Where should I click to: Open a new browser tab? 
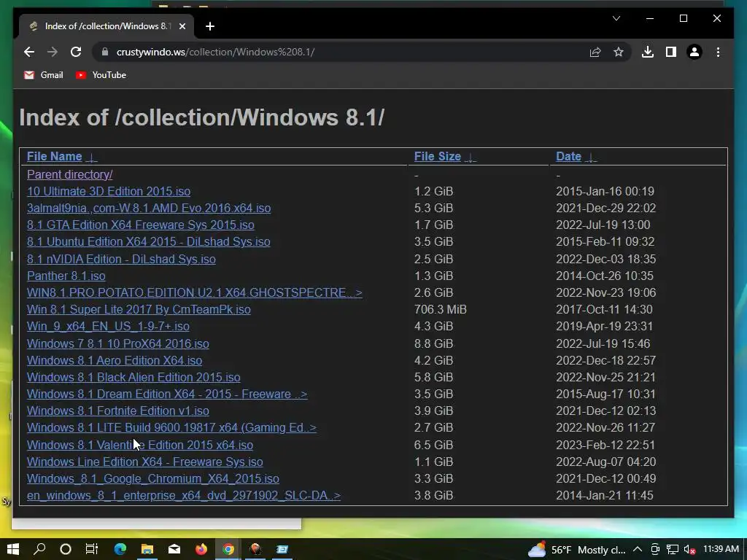tap(210, 26)
